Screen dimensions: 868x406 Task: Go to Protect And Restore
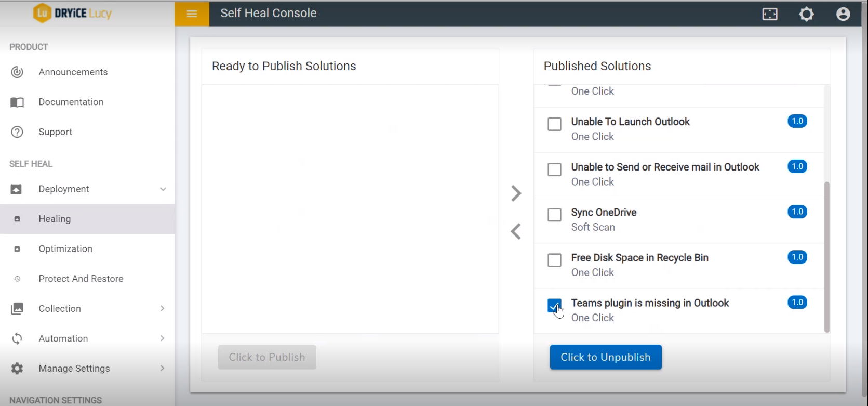click(81, 279)
